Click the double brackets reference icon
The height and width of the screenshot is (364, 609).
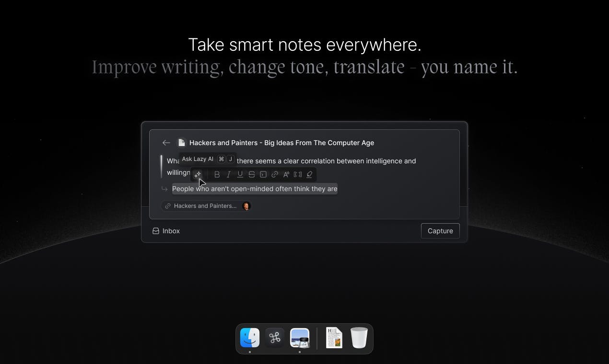298,175
